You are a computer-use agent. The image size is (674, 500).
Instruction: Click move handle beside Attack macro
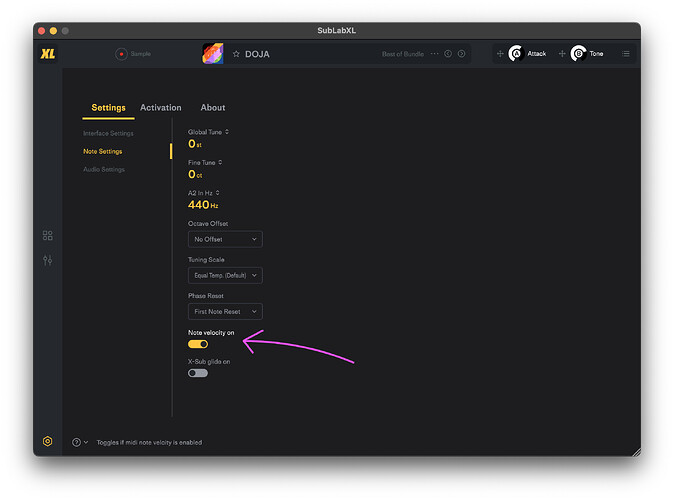click(x=500, y=54)
